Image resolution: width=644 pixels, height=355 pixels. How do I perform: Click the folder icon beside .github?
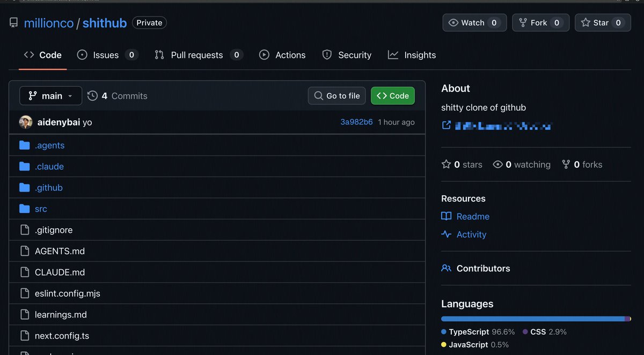tap(24, 188)
